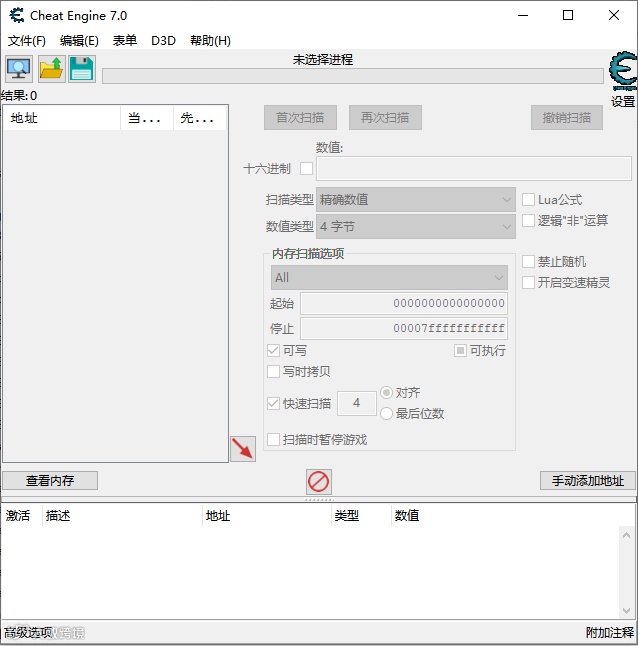The height and width of the screenshot is (646, 638).
Task: Click the scan progress bar
Action: [x=353, y=76]
